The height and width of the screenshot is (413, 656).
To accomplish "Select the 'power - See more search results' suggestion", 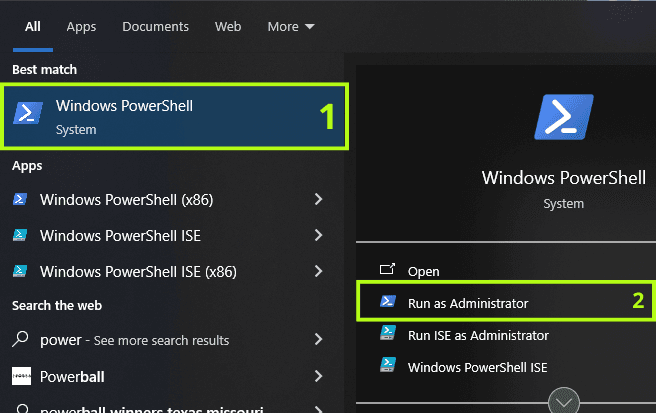I will click(x=135, y=340).
